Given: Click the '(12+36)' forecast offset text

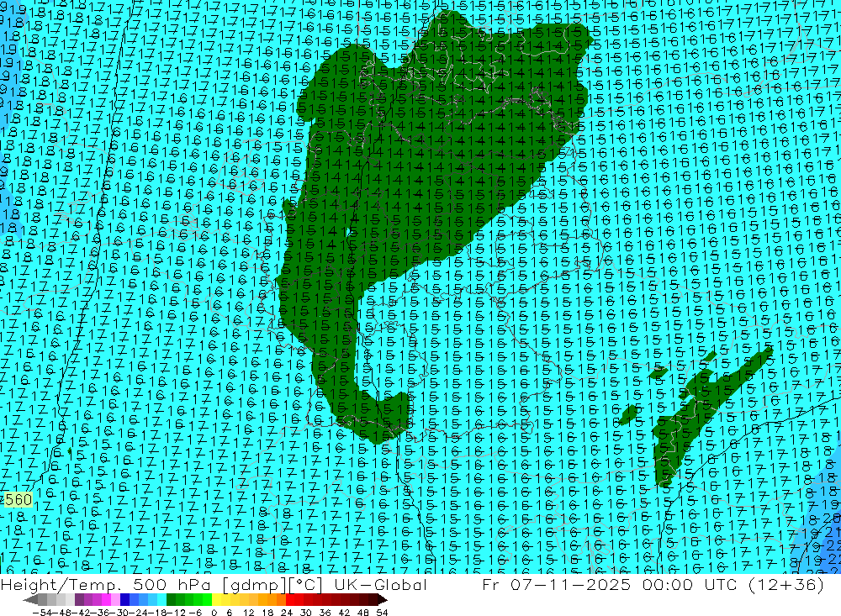Looking at the screenshot, I should (x=785, y=584).
